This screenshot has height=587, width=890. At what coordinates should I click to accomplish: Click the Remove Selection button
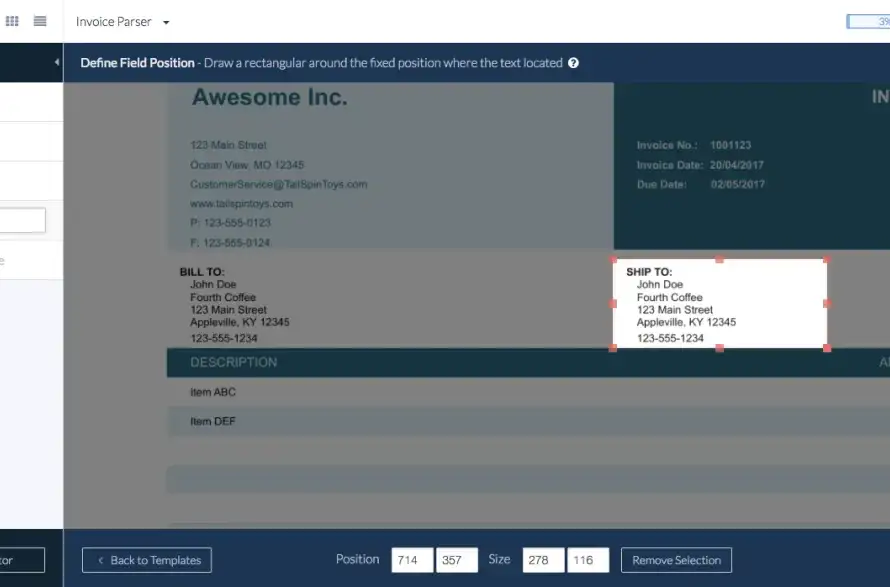(x=676, y=560)
